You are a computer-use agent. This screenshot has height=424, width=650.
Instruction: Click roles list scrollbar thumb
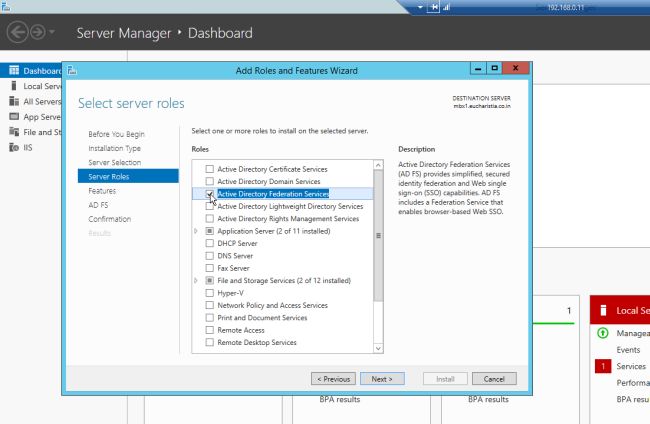(x=378, y=235)
